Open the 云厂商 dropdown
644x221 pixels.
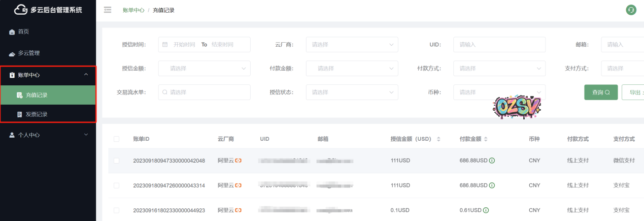[352, 45]
